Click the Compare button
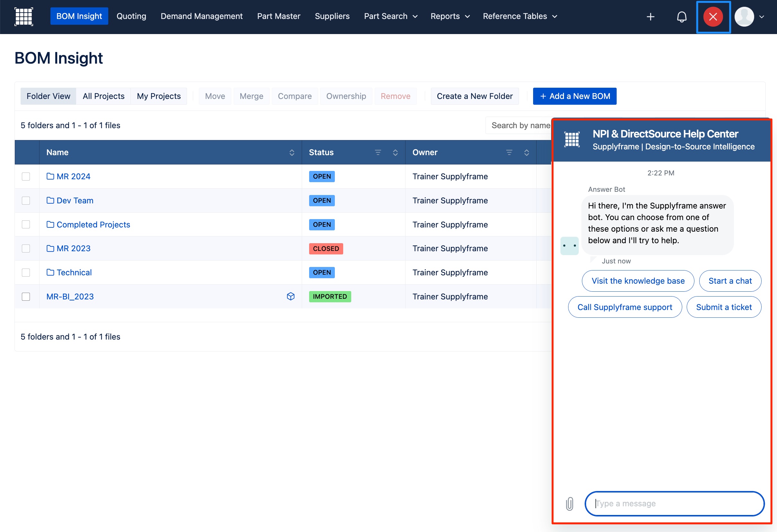The height and width of the screenshot is (532, 777). click(295, 96)
